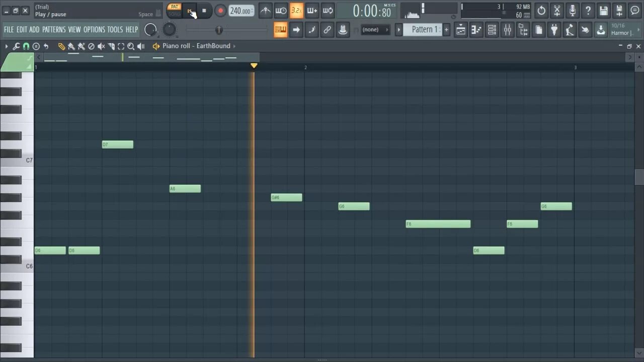Open the piano roll main menu arrow
Viewport: 644px width, 362px height.
[7, 46]
